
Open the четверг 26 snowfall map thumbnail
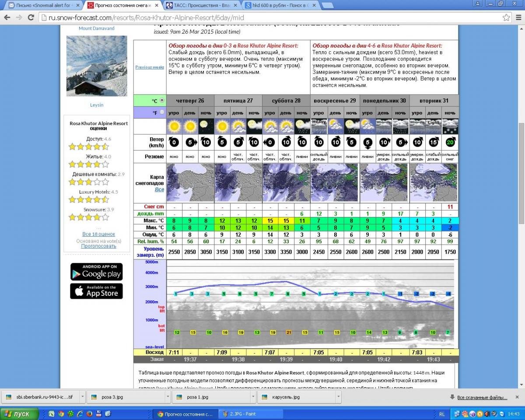pos(190,182)
